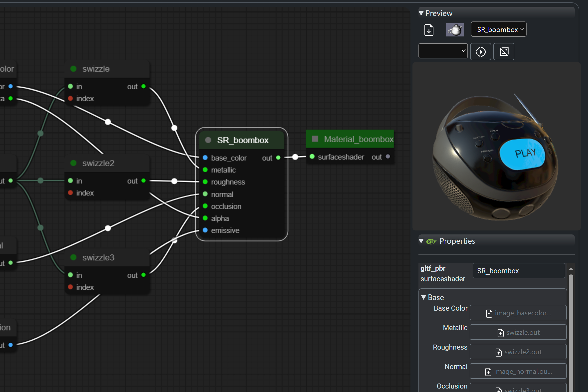Click the file icon in Roughness swizzle2.out field
The height and width of the screenshot is (392, 588).
tap(498, 352)
